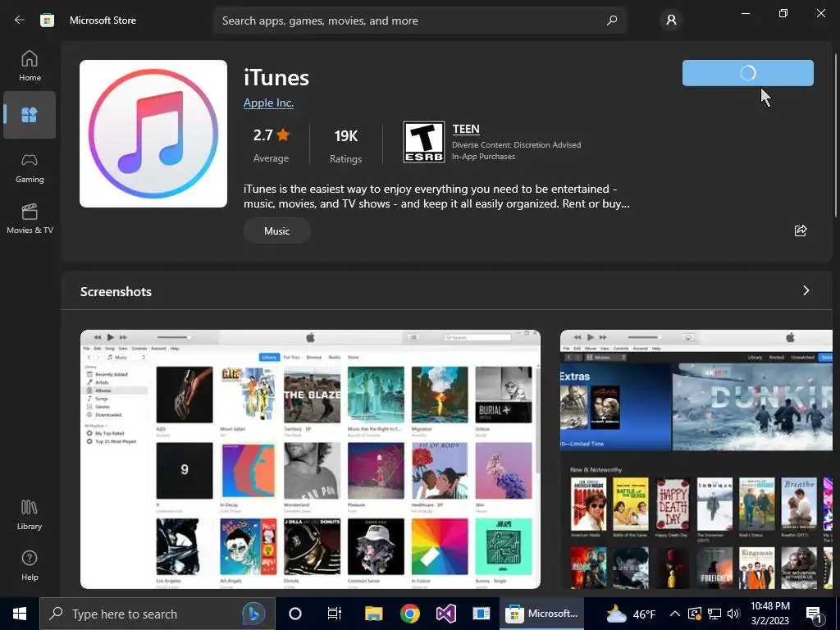Open Help in sidebar

click(30, 566)
